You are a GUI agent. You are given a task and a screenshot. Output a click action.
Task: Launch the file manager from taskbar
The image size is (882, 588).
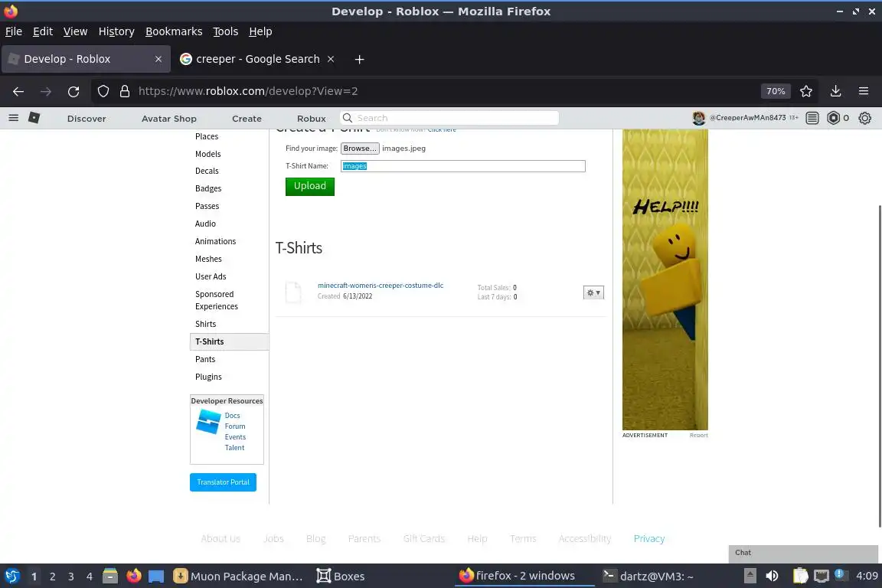coord(110,576)
